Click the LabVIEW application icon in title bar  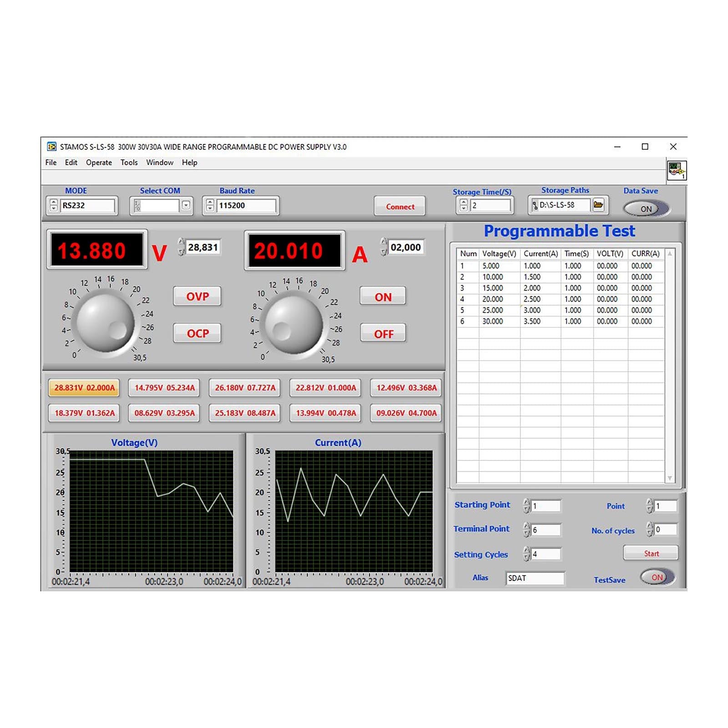click(51, 147)
